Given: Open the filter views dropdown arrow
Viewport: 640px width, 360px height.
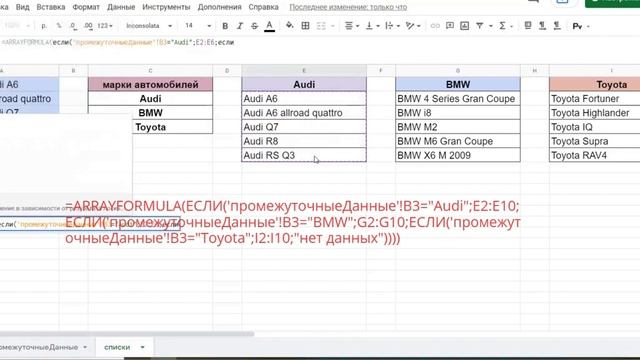Looking at the screenshot, I should (491, 26).
